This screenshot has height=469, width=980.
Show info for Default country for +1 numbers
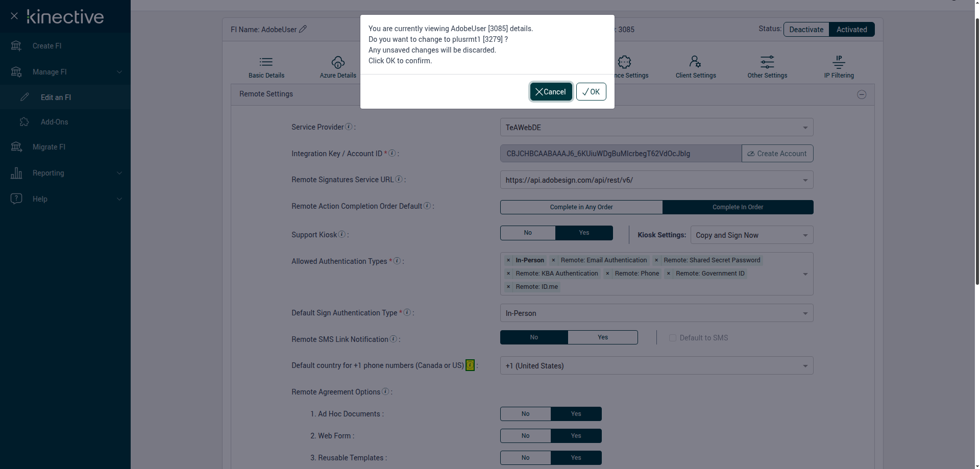coord(470,365)
